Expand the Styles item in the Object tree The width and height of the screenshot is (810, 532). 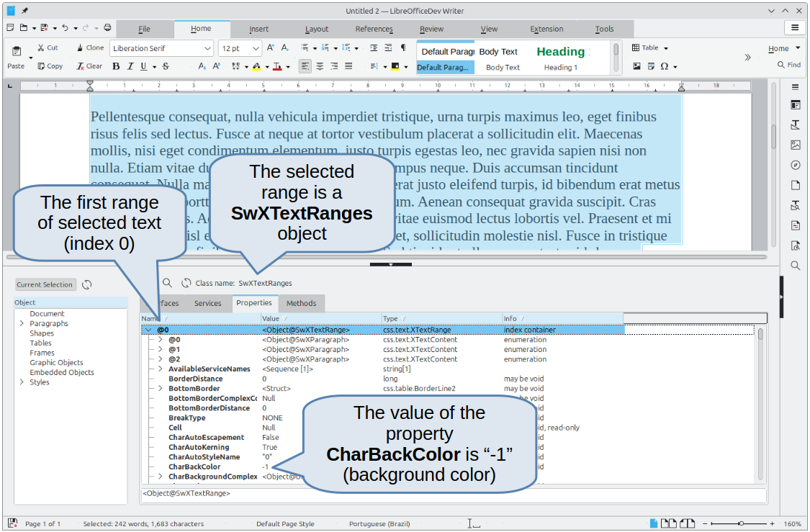click(x=22, y=382)
